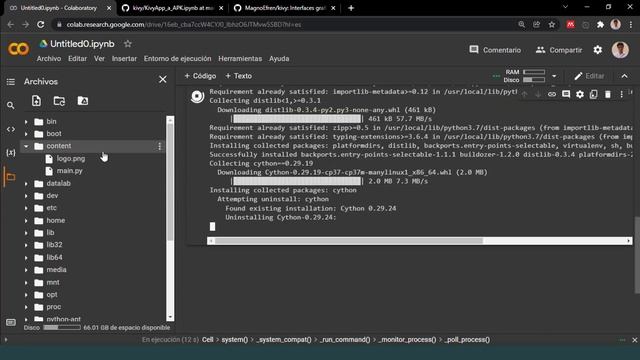Screen dimensions: 640x360
Task: Switch to the KivyApp_a_APK.ipynb GitHub tab
Action: coord(172,8)
